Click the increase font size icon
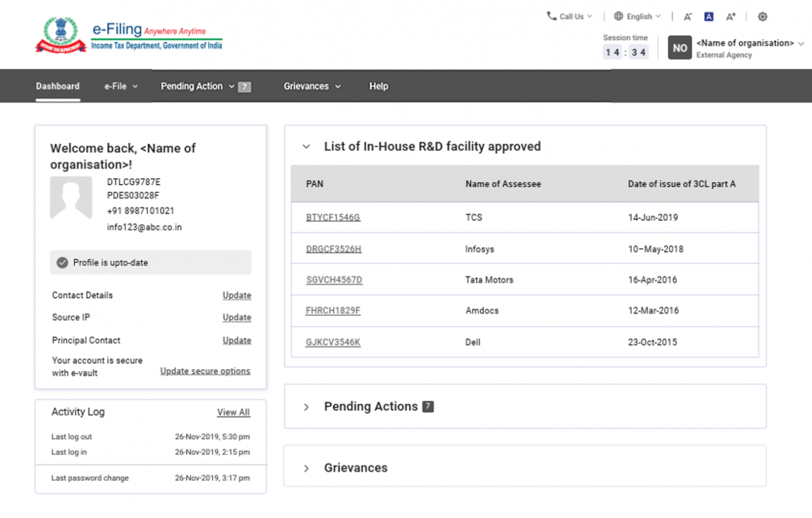 pos(731,16)
